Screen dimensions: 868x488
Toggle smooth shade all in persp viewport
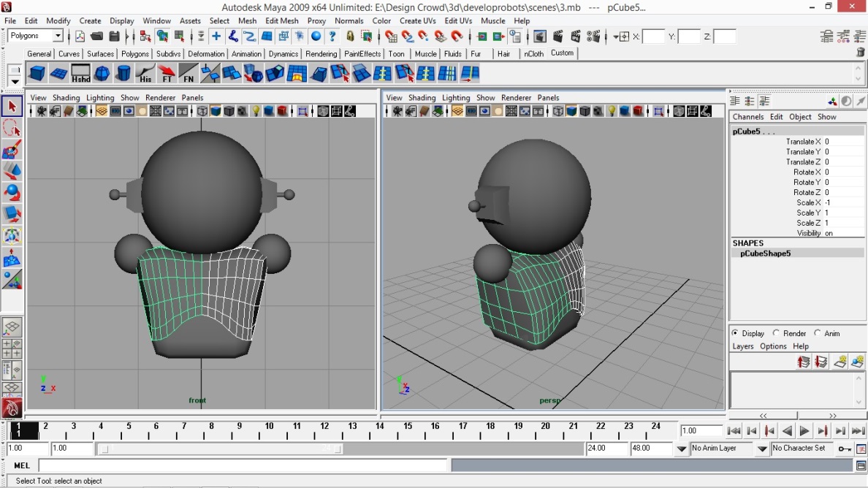coord(571,111)
